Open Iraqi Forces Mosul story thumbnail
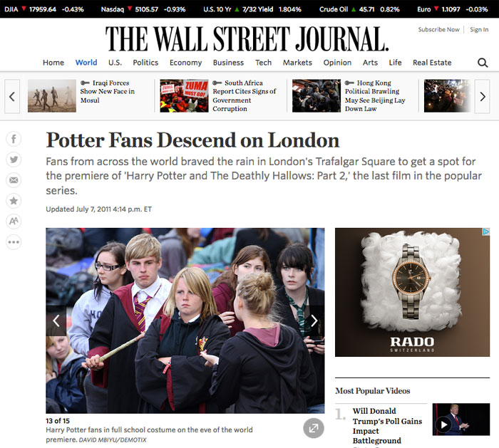 point(52,95)
